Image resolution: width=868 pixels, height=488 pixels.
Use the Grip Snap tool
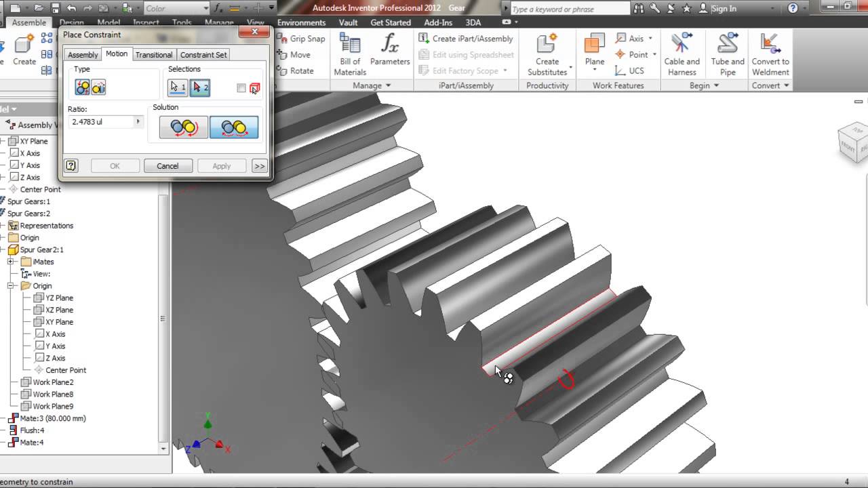pyautogui.click(x=301, y=39)
